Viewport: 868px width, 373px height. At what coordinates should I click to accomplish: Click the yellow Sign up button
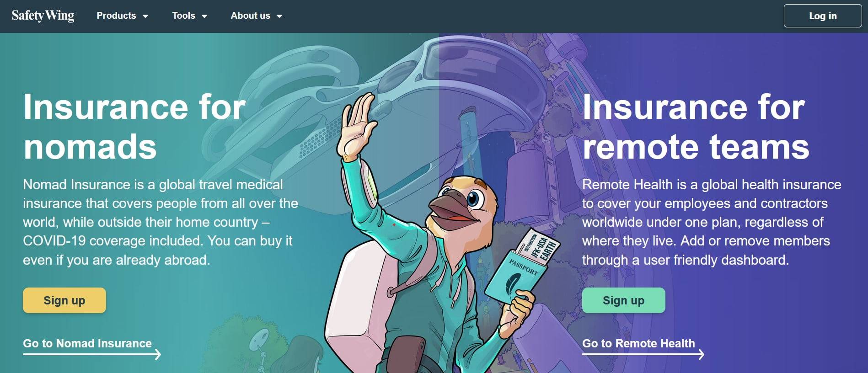[64, 300]
